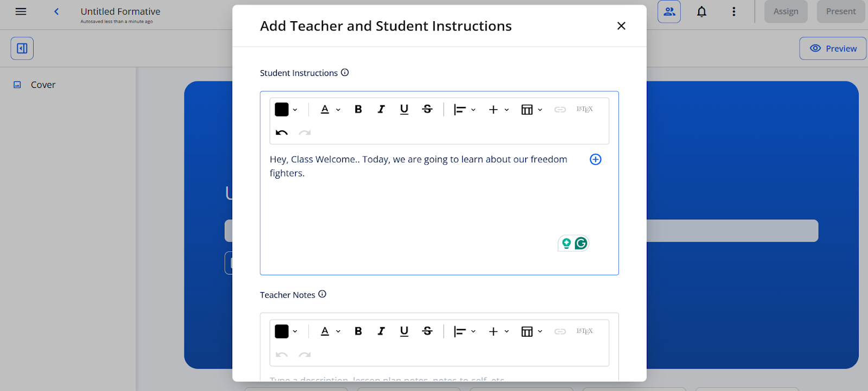Go back using the left chevron arrow
This screenshot has width=868, height=391.
56,11
